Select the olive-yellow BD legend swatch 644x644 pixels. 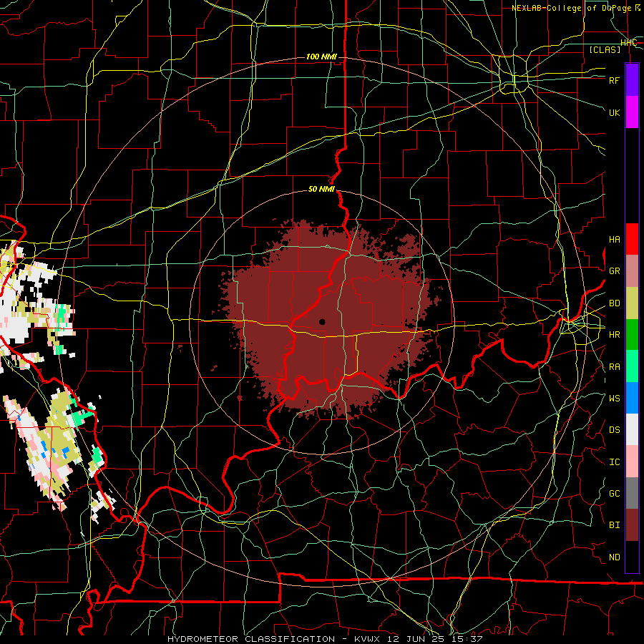632,303
